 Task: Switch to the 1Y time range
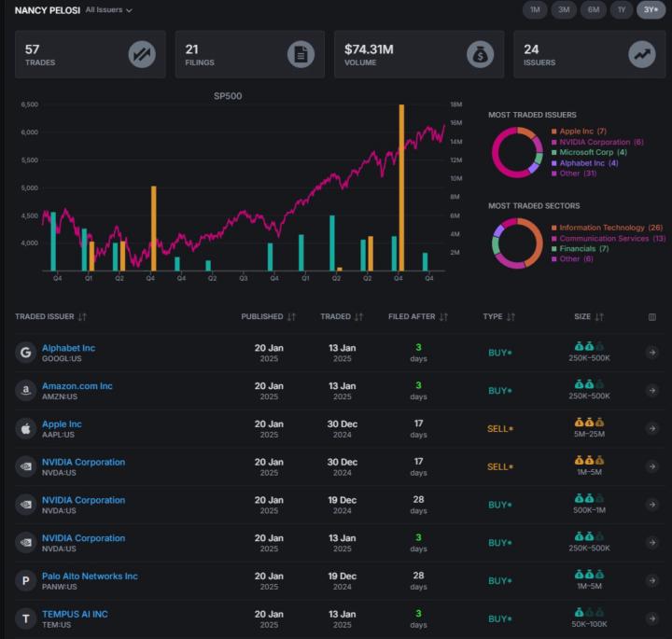[622, 10]
